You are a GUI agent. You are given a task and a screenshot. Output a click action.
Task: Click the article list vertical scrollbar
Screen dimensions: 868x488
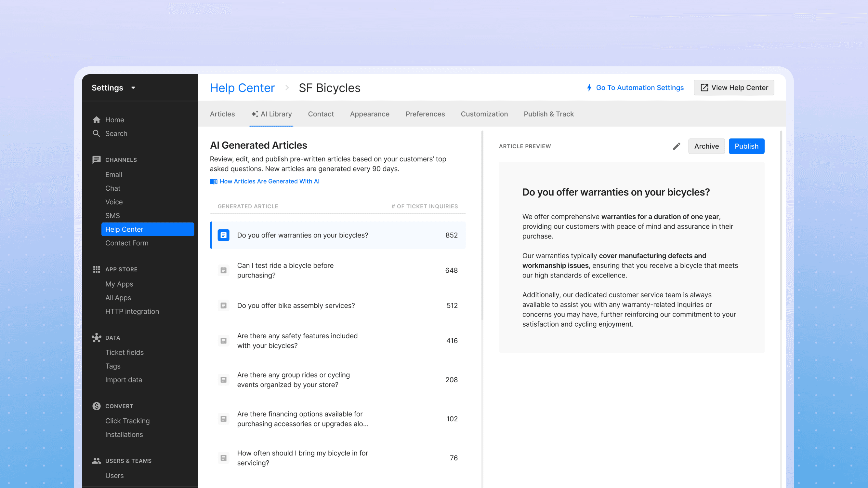pyautogui.click(x=482, y=226)
